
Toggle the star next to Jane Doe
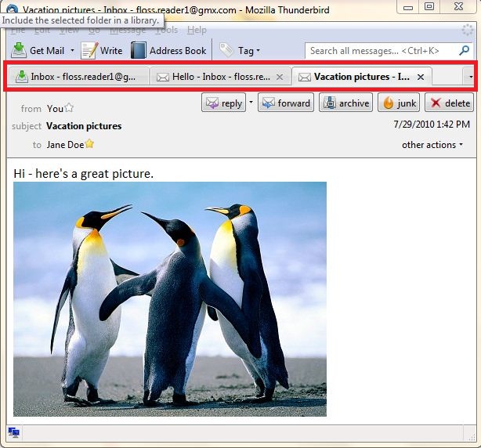pos(89,144)
